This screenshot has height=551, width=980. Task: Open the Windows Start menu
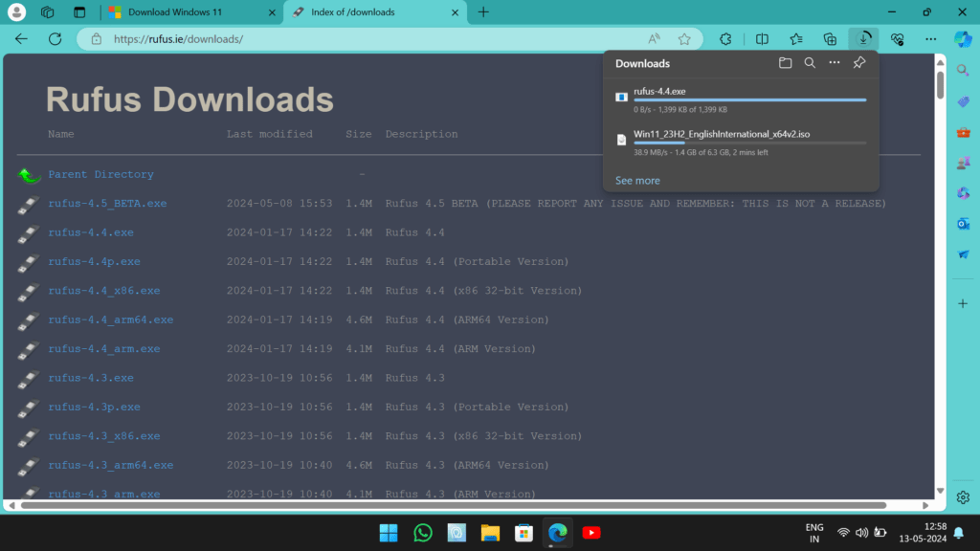tap(389, 533)
